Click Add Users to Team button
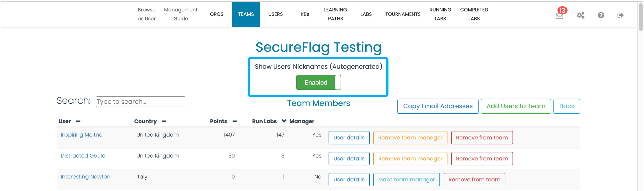 pos(516,106)
